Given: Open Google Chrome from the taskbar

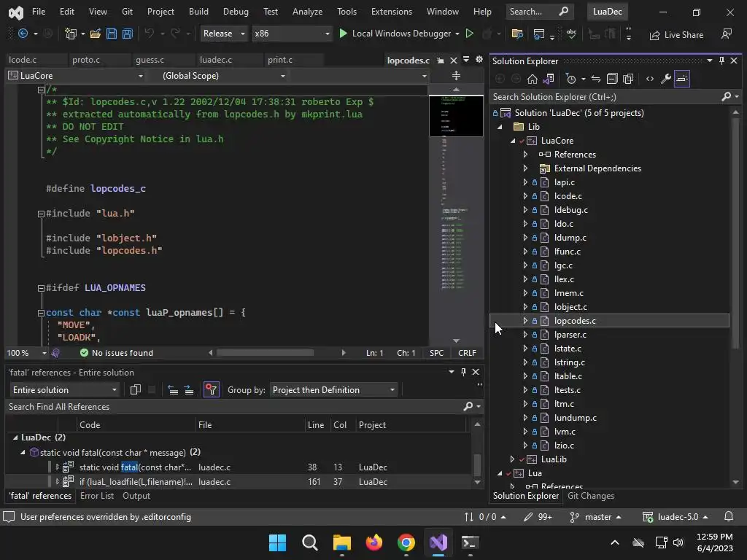Looking at the screenshot, I should click(406, 542).
